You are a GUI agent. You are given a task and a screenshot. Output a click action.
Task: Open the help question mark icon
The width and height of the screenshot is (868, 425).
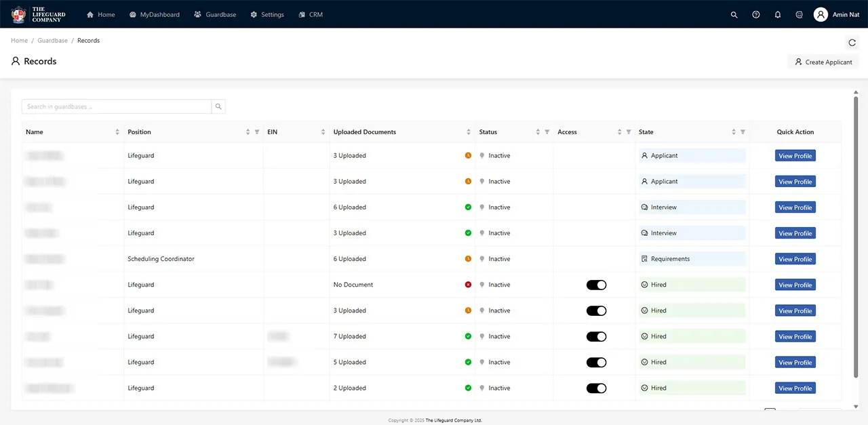(x=756, y=14)
